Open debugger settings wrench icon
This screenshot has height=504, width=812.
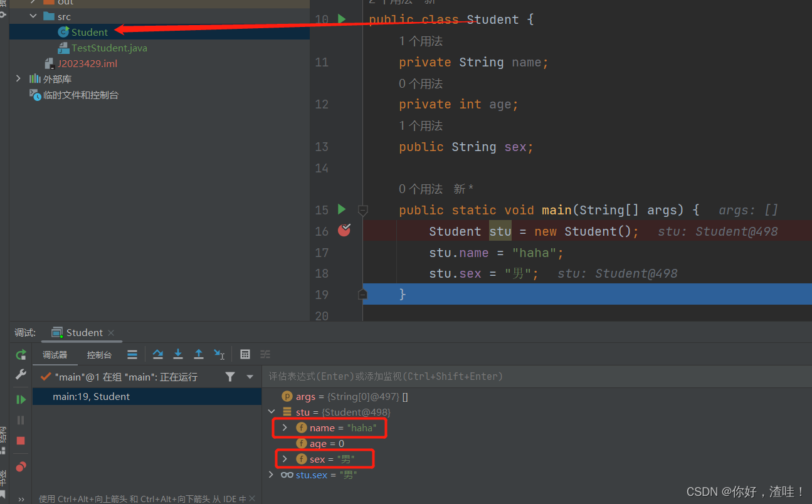[x=21, y=375]
